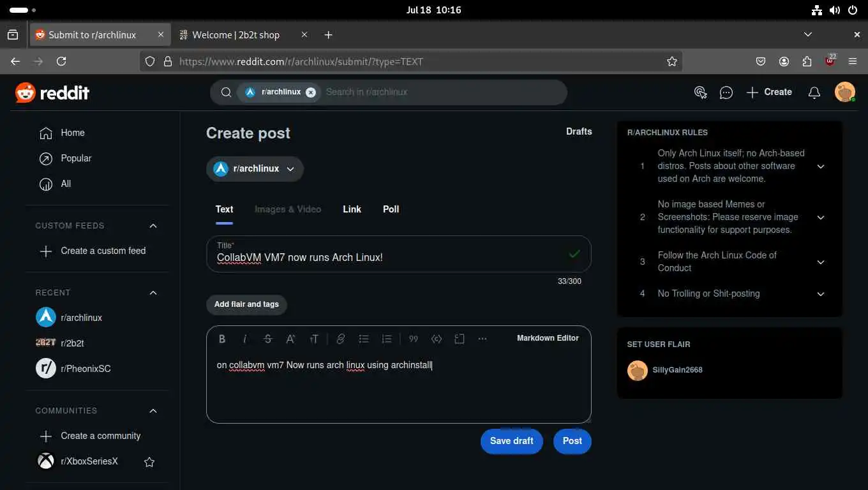Open user avatar menu
The height and width of the screenshot is (490, 868).
coord(845,92)
